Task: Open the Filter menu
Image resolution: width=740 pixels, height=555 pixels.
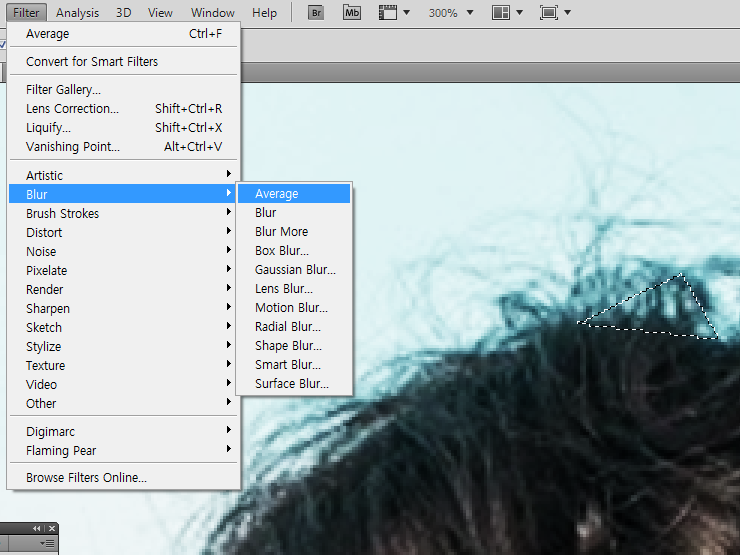Action: click(26, 13)
